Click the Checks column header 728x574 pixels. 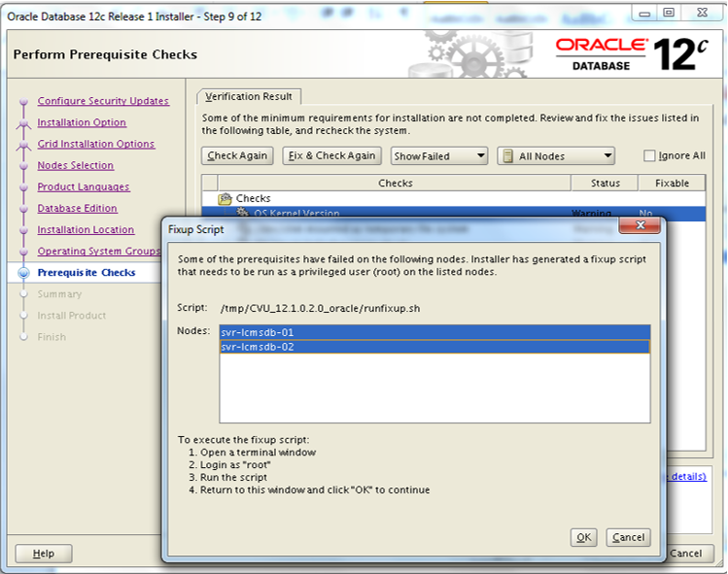click(x=395, y=183)
